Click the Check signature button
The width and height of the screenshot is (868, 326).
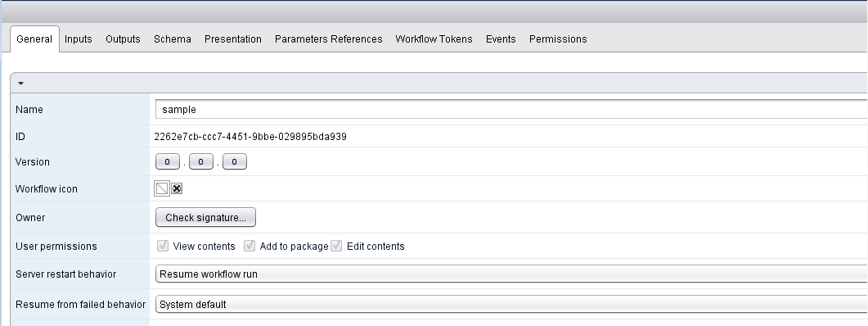205,217
